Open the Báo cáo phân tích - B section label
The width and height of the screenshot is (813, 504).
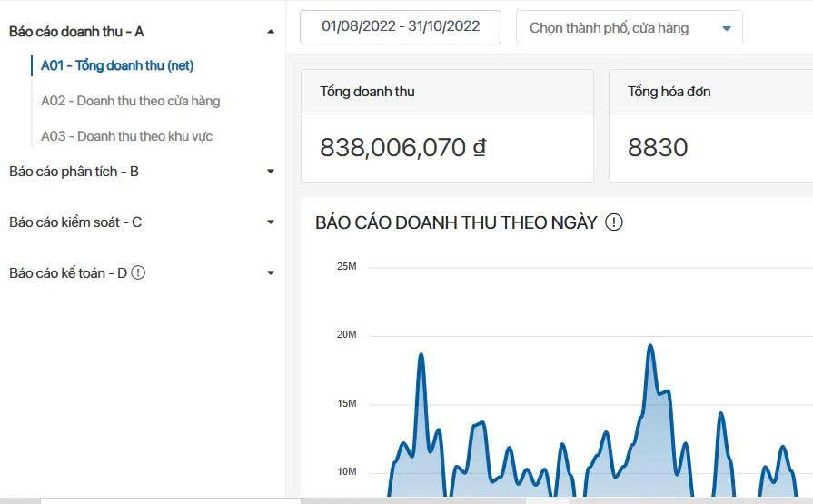tap(74, 172)
